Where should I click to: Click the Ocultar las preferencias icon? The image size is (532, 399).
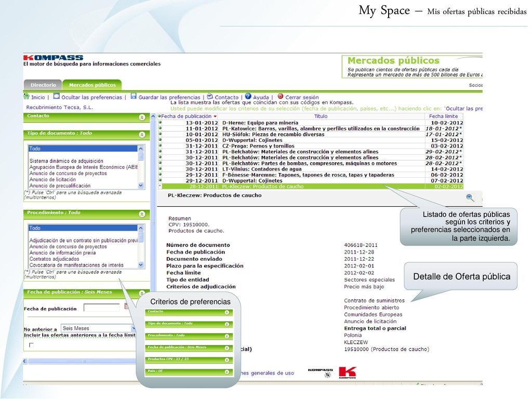click(56, 96)
